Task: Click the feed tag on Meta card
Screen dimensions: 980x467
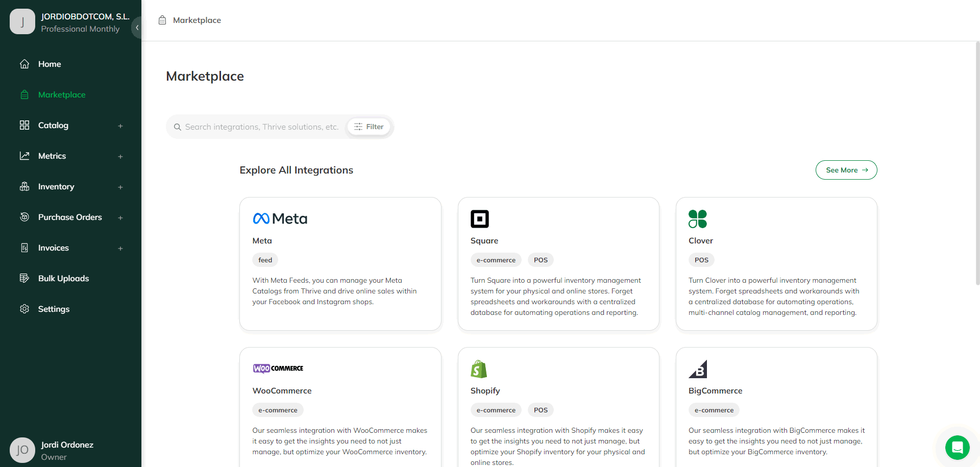Action: pos(265,260)
